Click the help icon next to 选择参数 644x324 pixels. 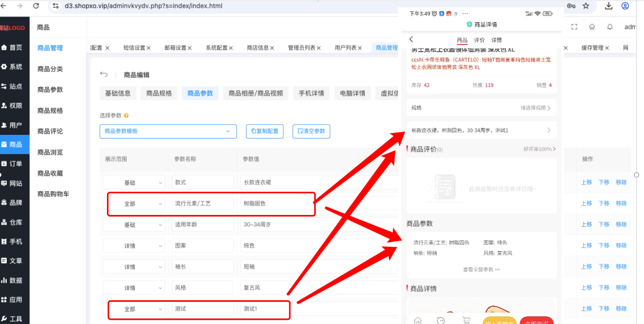coord(126,116)
